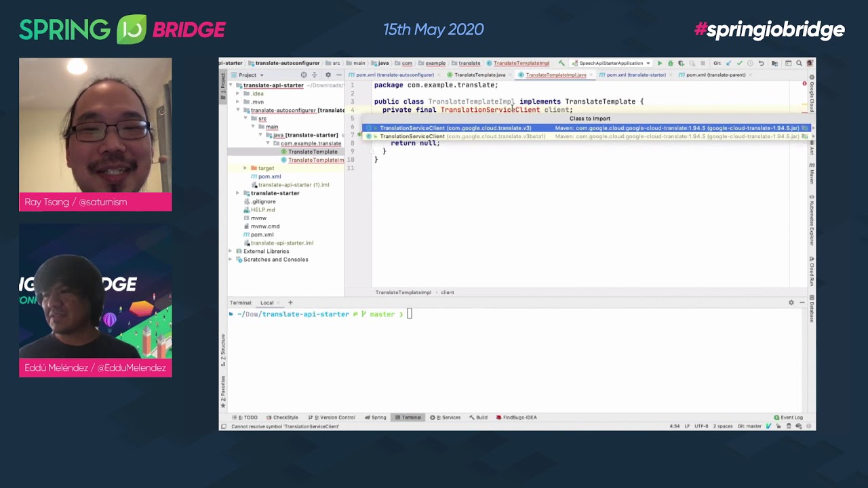Open the CheckStyle tool window
This screenshot has height=488, width=868.
point(282,418)
